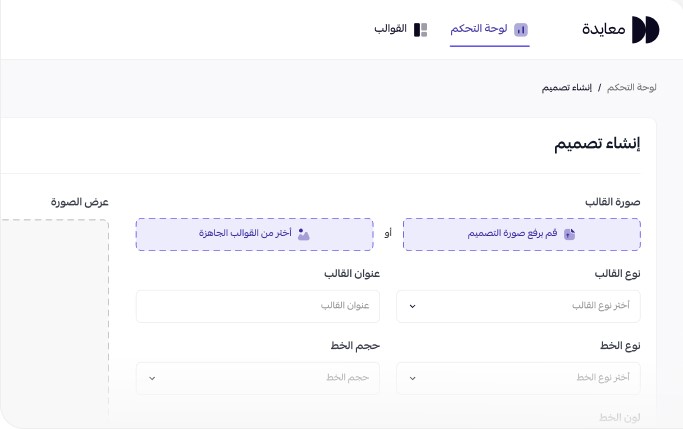Expand the أختر نوع الخط dropdown
This screenshot has height=429, width=683.
pos(518,378)
